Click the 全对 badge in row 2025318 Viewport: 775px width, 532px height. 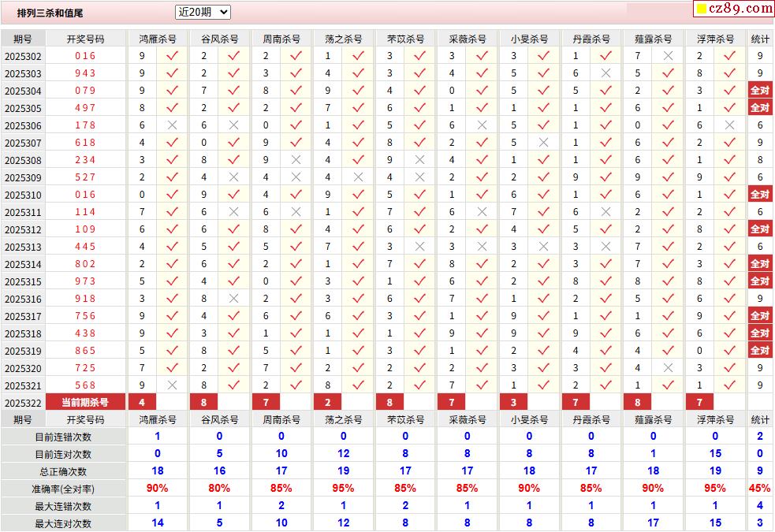(760, 333)
